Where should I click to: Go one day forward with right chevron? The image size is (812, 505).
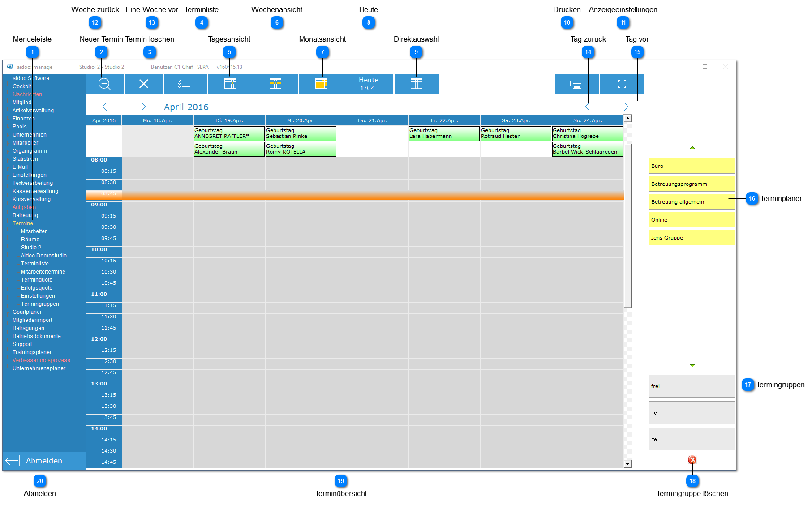point(626,107)
